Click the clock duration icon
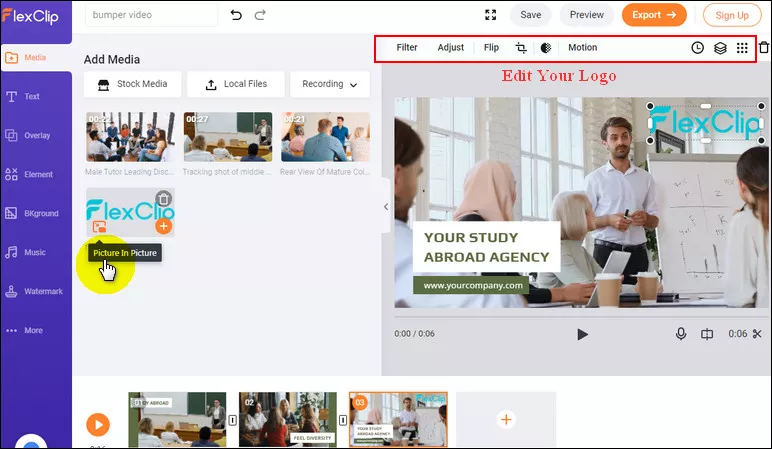 [698, 48]
